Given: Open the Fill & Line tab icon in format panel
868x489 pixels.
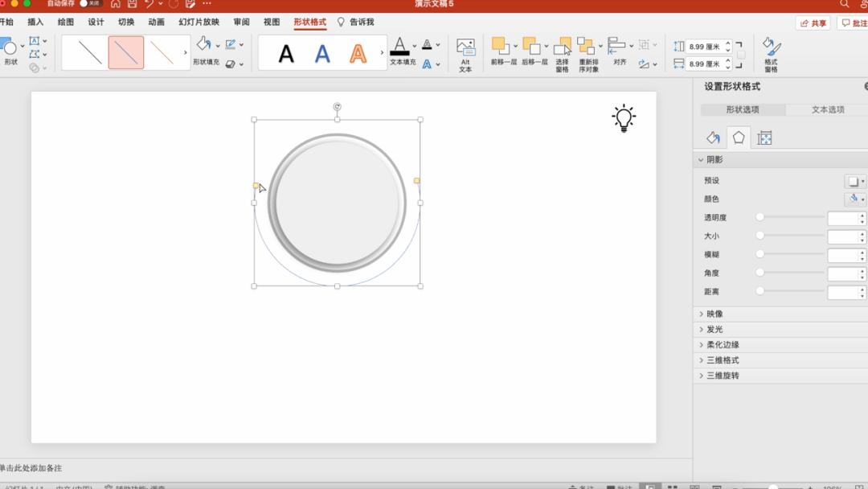Looking at the screenshot, I should point(713,138).
